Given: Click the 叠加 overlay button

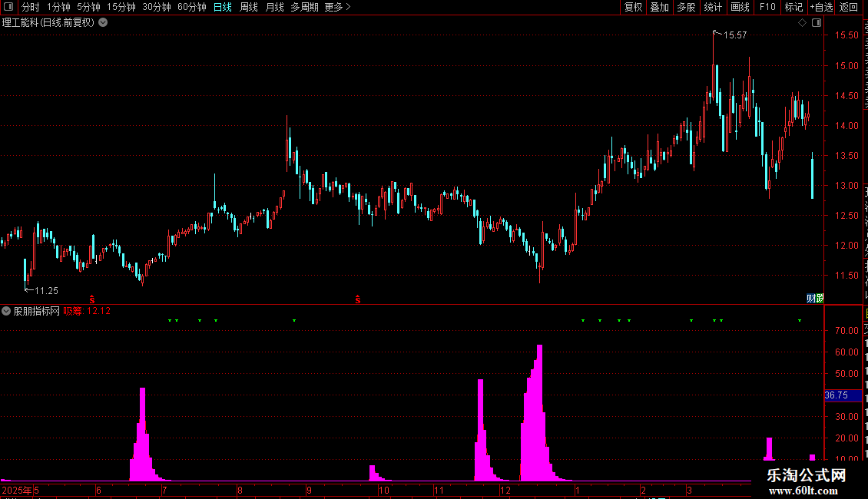Looking at the screenshot, I should click(x=659, y=7).
